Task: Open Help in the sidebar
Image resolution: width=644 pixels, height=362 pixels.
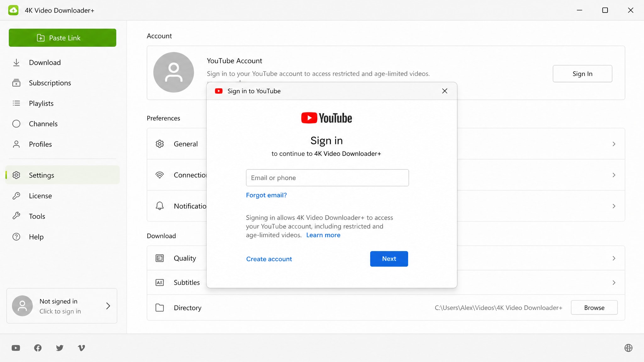Action: (62, 237)
